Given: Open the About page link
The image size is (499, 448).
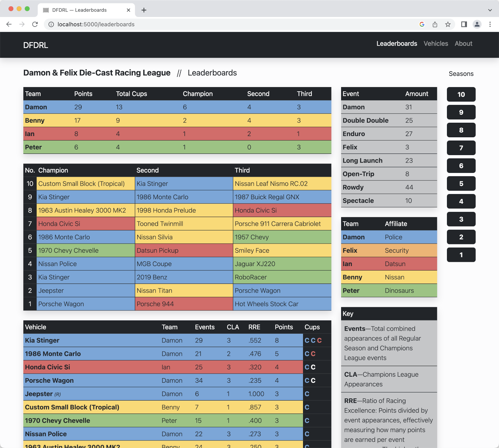Looking at the screenshot, I should [463, 44].
